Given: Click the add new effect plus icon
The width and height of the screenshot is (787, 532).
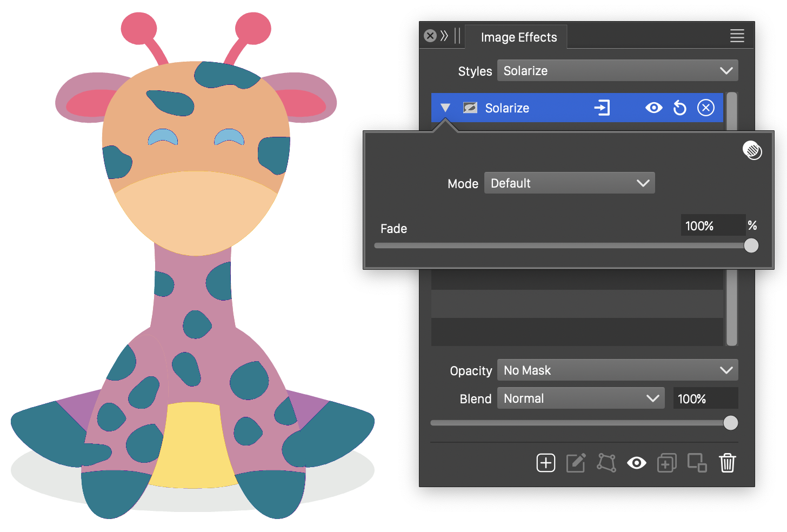Looking at the screenshot, I should point(545,463).
